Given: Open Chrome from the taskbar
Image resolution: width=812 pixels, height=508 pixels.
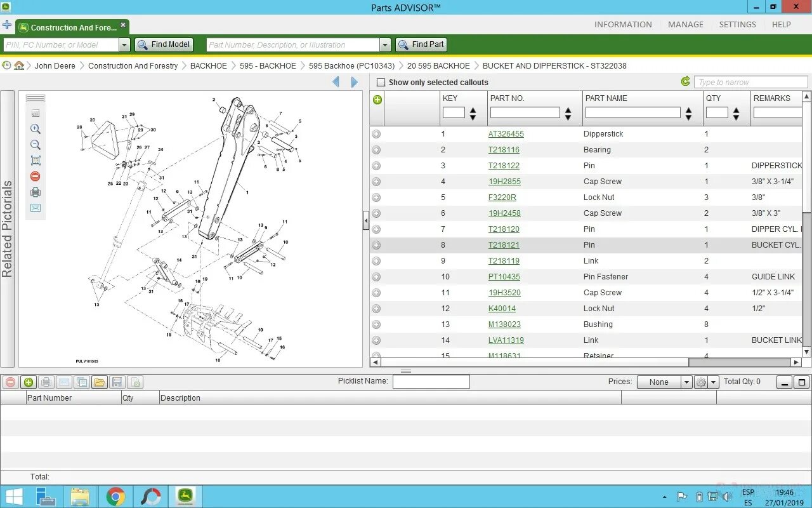Looking at the screenshot, I should click(x=115, y=497).
